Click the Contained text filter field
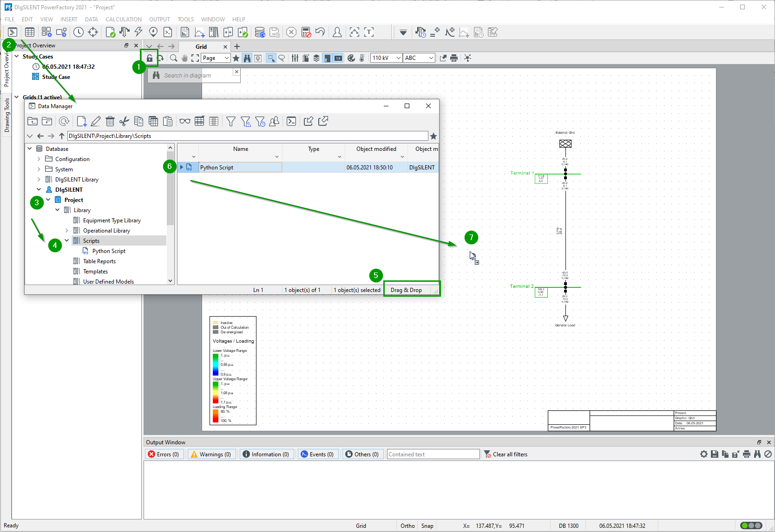 pyautogui.click(x=433, y=454)
